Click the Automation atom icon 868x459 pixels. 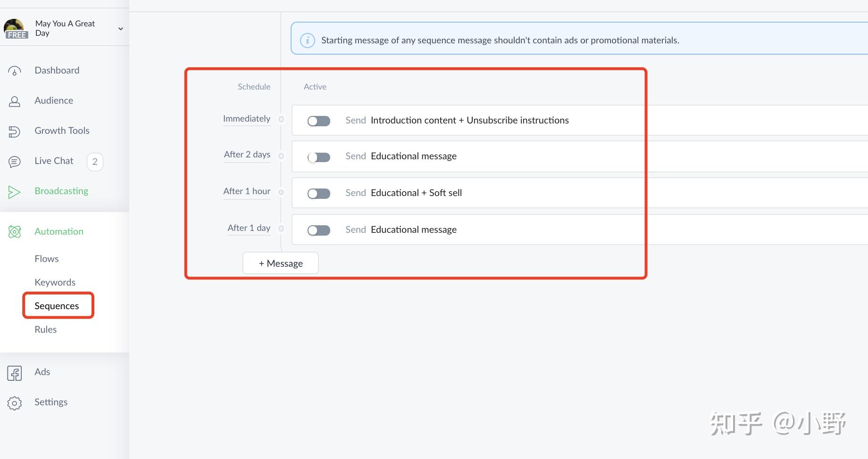[15, 232]
